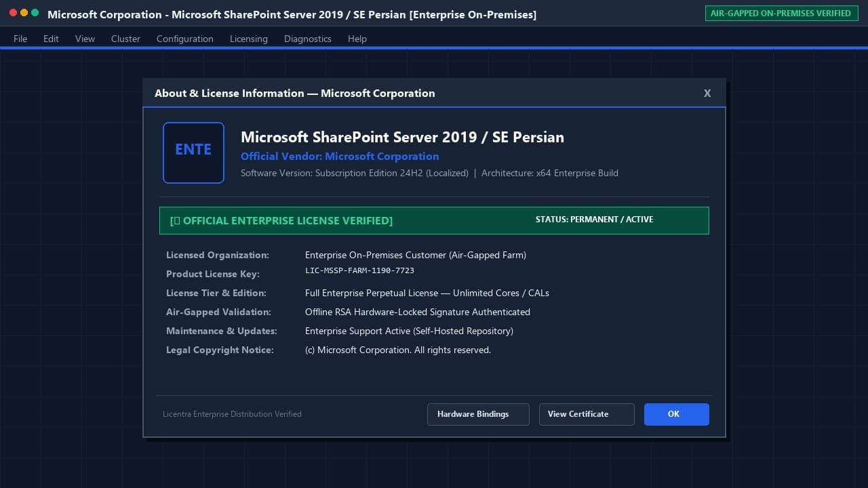The height and width of the screenshot is (488, 868).
Task: Click the STATUS: PERMANENT / ACTIVE text
Action: (594, 220)
